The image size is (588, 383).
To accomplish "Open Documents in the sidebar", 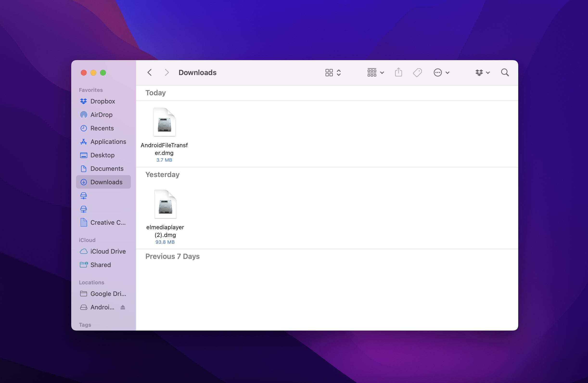I will pos(103,168).
